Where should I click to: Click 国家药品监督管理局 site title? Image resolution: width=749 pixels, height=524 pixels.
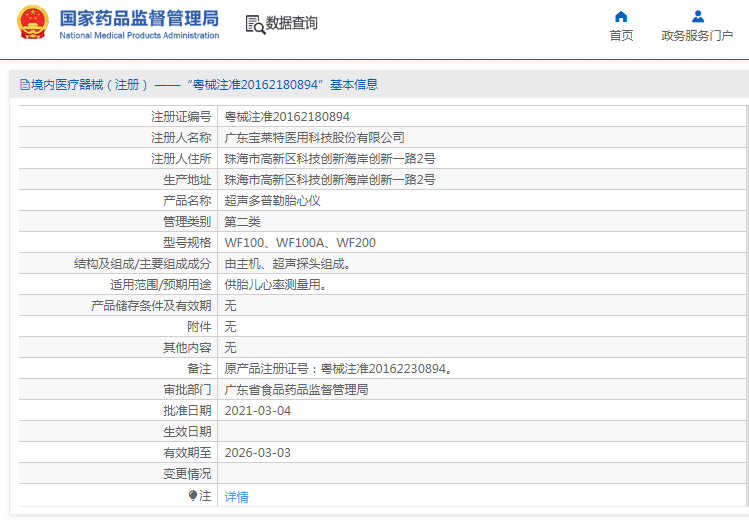[x=139, y=19]
